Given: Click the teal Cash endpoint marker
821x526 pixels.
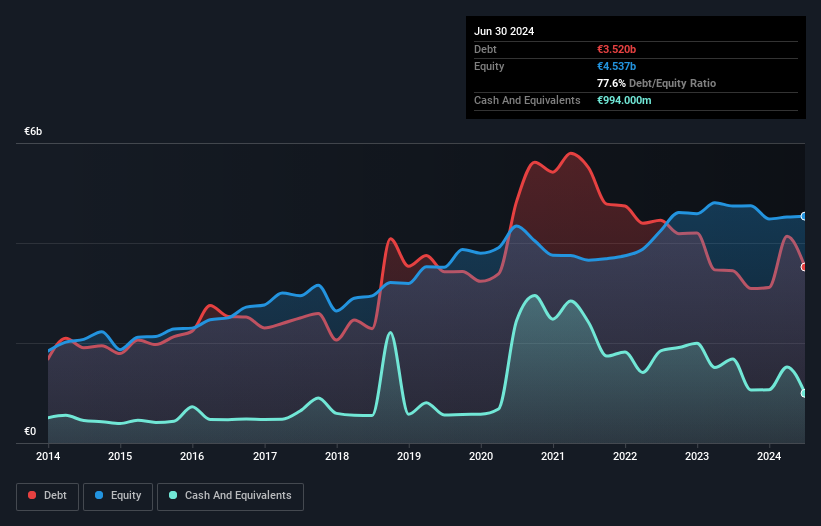Looking at the screenshot, I should coord(804,393).
